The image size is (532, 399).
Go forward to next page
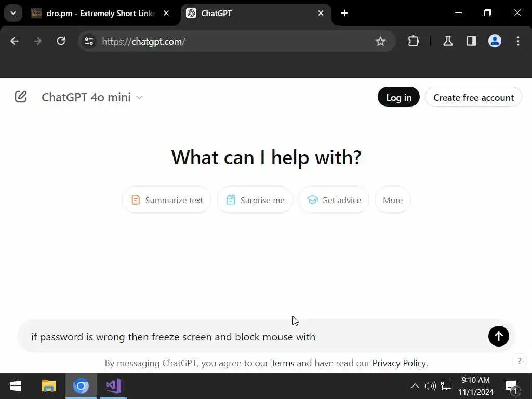(37, 41)
